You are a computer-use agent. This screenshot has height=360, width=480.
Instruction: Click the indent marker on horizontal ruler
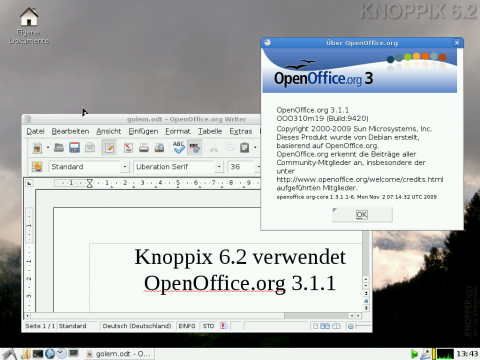(90, 183)
